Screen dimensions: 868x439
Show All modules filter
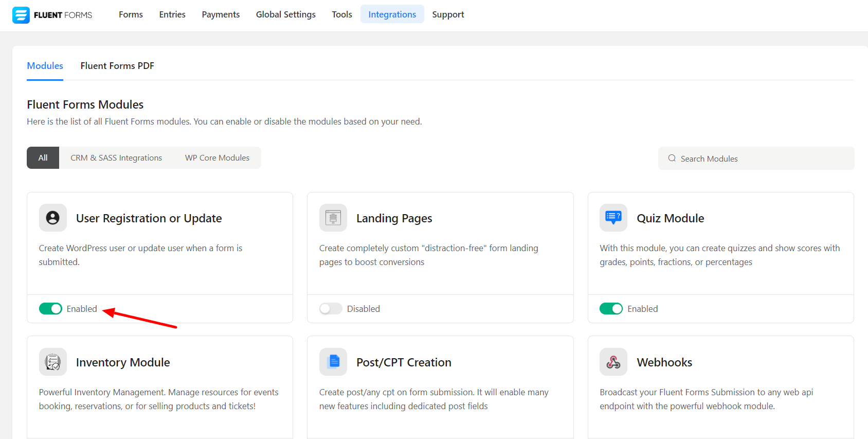[43, 158]
